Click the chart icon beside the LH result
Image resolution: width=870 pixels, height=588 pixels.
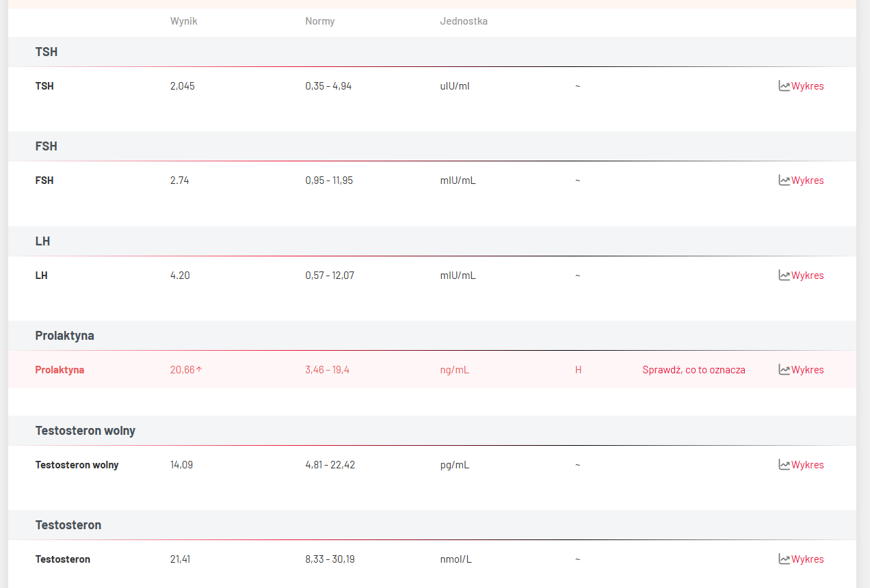pos(784,276)
